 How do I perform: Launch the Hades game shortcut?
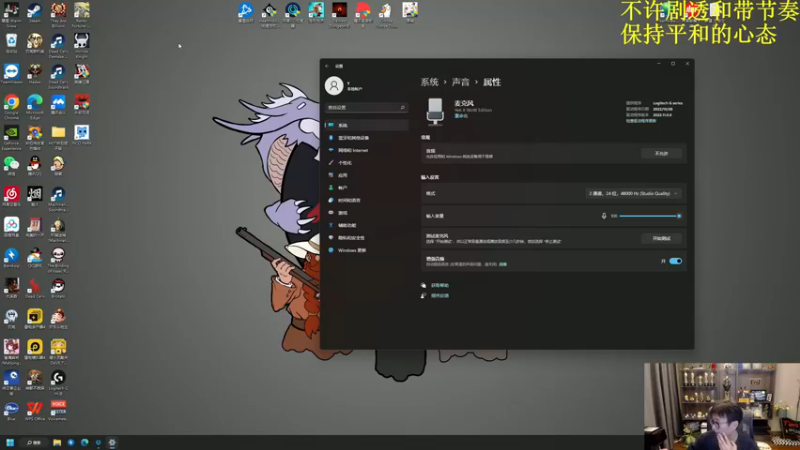tap(35, 74)
